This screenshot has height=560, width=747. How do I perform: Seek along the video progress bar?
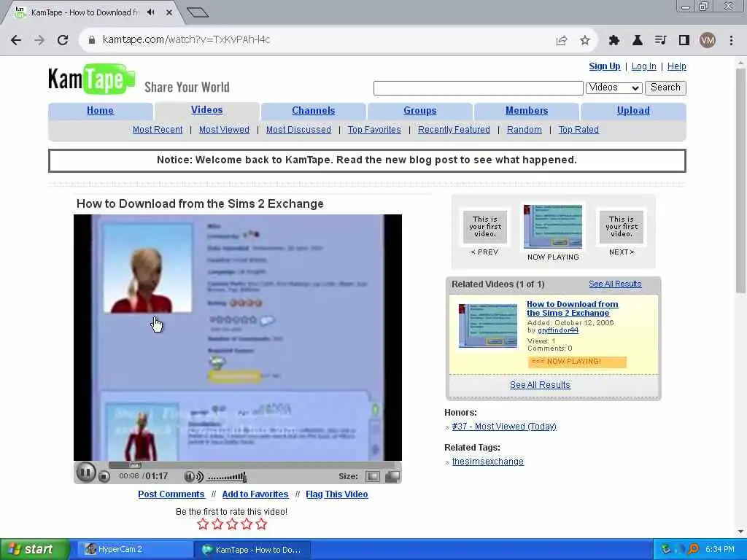pyautogui.click(x=252, y=464)
